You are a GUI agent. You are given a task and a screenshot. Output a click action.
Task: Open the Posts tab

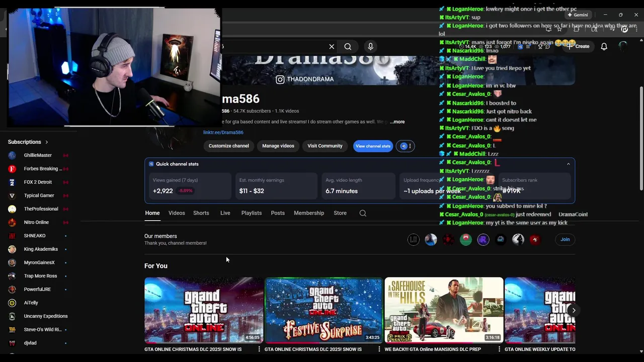[x=278, y=213]
